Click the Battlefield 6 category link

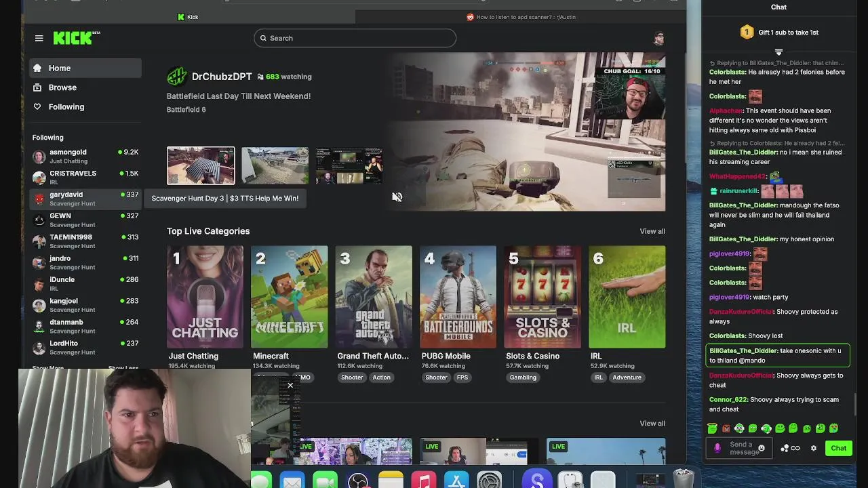tap(186, 110)
